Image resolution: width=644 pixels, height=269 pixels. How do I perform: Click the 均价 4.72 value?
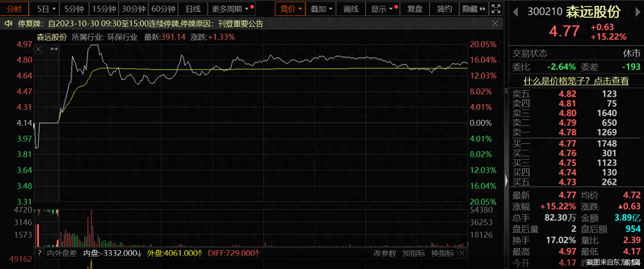click(x=632, y=195)
